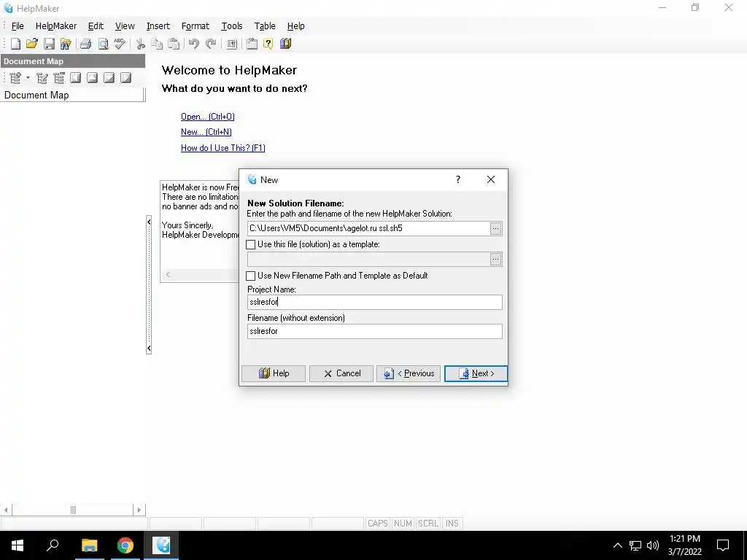Click the Project Name input field
This screenshot has height=560, width=747.
[374, 303]
